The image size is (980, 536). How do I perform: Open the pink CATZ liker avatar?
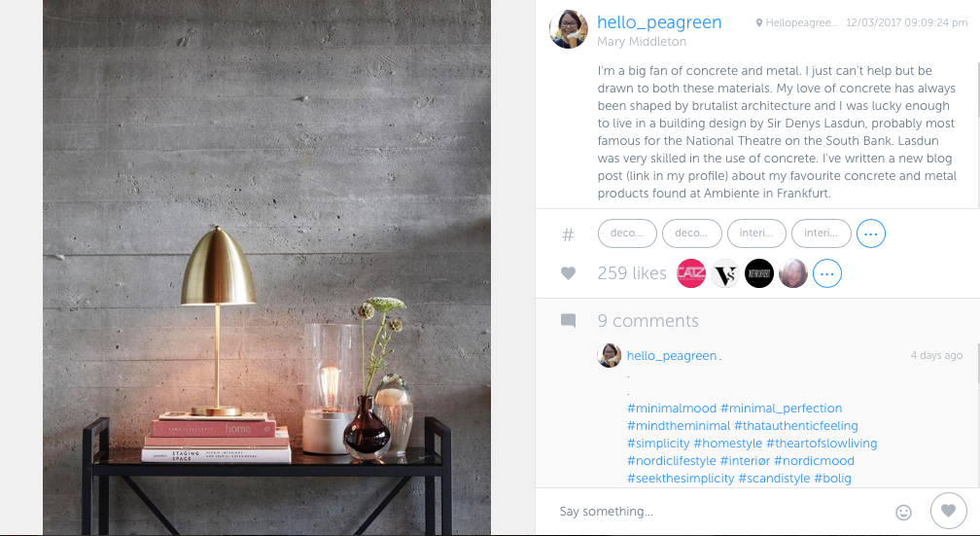[x=691, y=273]
